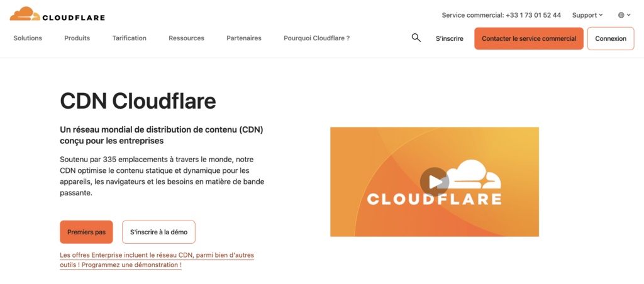Open the Solutions menu
Screen dimensions: 644x284
28,38
